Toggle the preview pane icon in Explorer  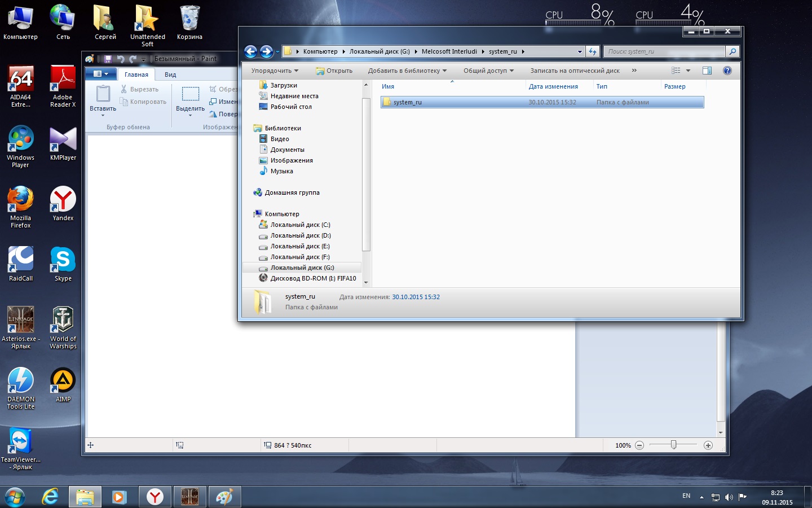(707, 71)
